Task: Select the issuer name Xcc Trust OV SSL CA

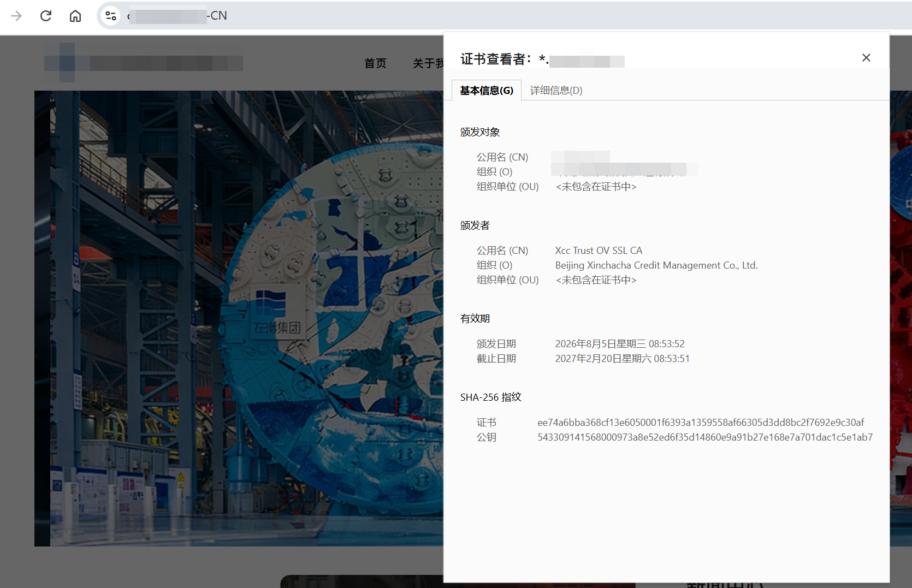Action: click(599, 251)
